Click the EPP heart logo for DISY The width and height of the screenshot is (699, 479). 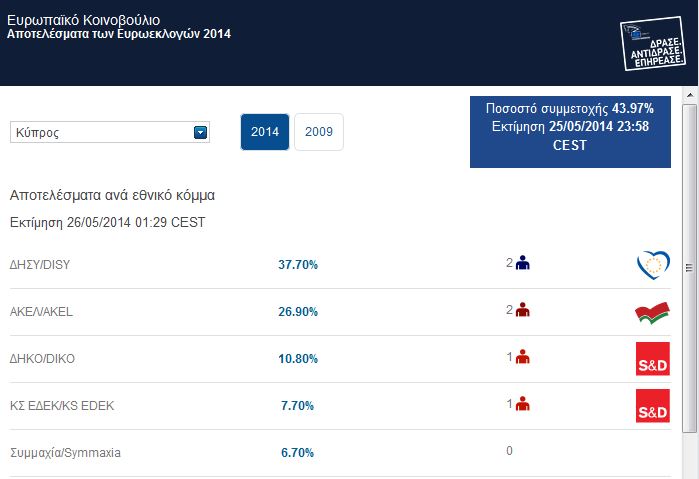(x=652, y=265)
